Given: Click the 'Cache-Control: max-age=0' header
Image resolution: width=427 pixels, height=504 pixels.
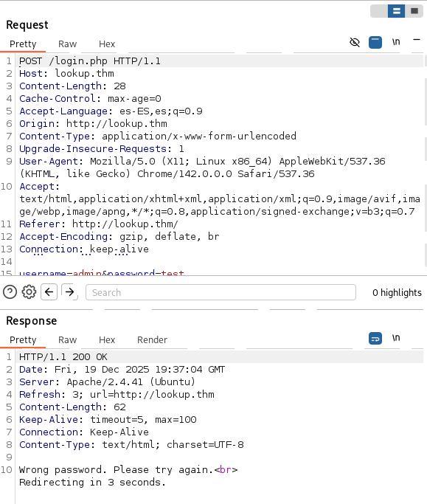Looking at the screenshot, I should coord(90,99).
